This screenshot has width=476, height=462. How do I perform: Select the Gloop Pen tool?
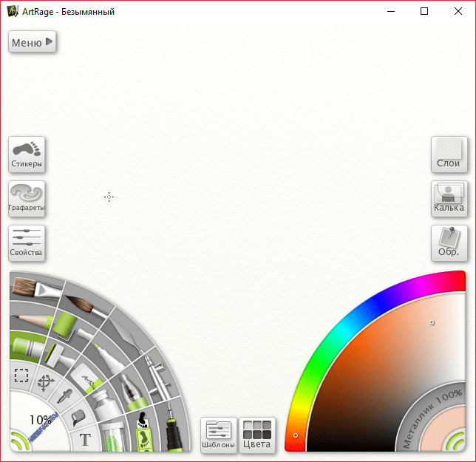(132, 392)
